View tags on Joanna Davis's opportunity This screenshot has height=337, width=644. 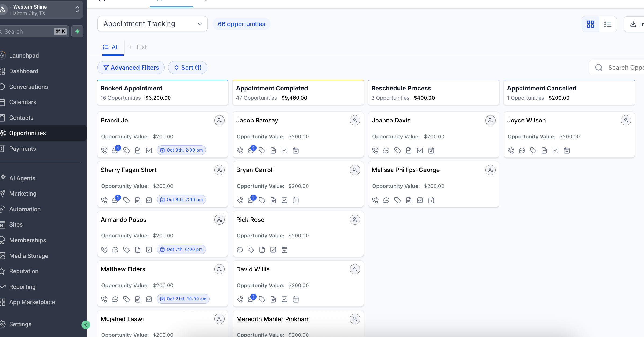397,150
